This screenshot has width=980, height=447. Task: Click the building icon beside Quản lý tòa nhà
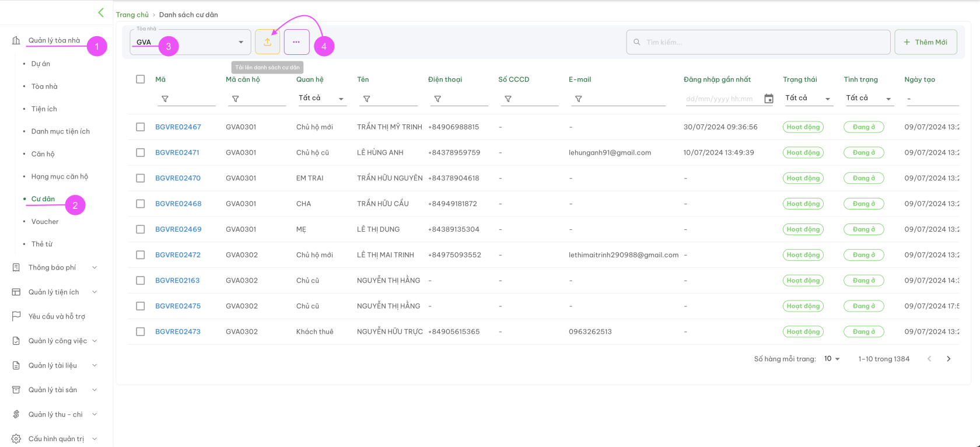16,40
